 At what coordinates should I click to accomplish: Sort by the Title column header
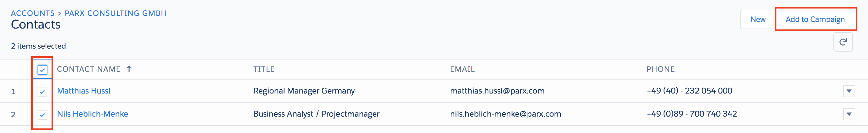[x=264, y=69]
